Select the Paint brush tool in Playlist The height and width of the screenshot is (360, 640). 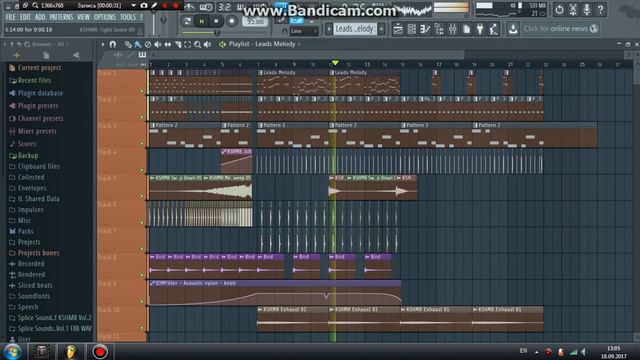[x=138, y=44]
